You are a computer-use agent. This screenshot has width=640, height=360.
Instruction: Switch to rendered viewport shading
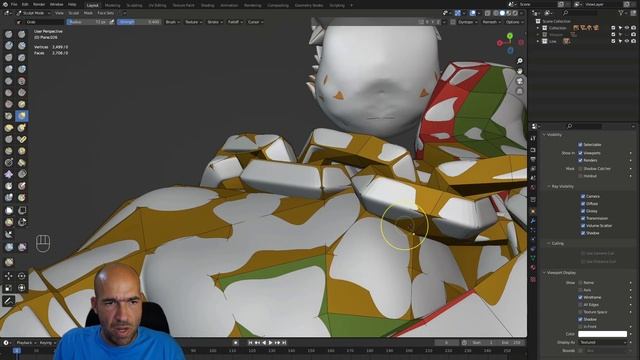515,13
